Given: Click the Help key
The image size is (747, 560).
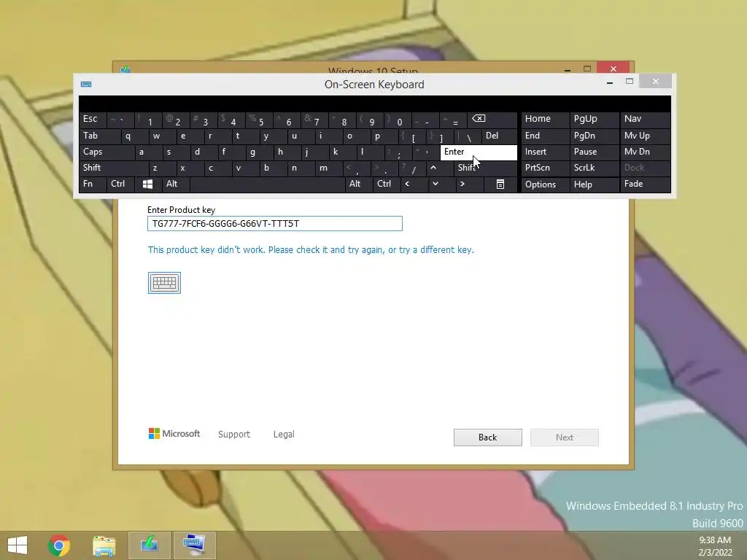Looking at the screenshot, I should 594,184.
